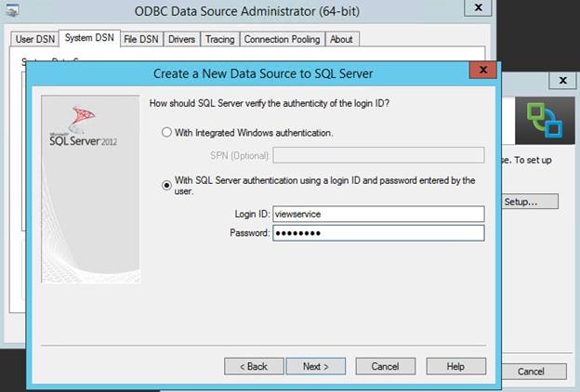Open the Connection Pooling tab
Screen dimensions: 580x392
click(283, 39)
